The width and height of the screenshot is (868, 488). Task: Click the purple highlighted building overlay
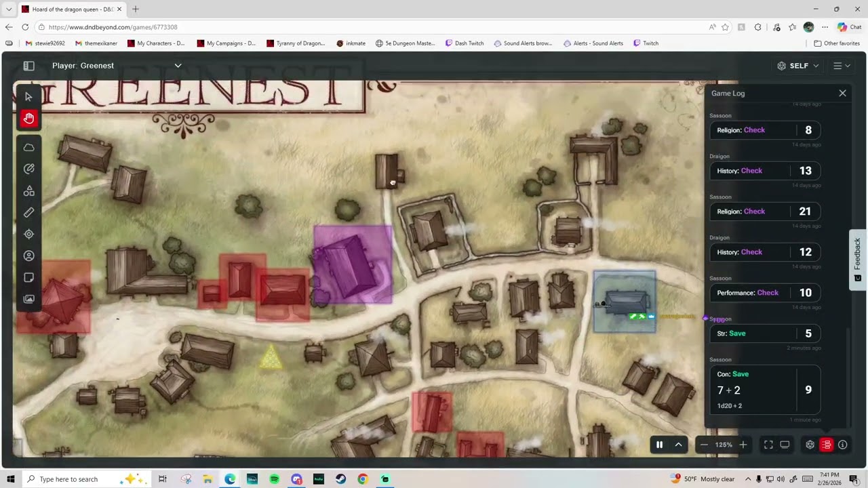coord(353,264)
